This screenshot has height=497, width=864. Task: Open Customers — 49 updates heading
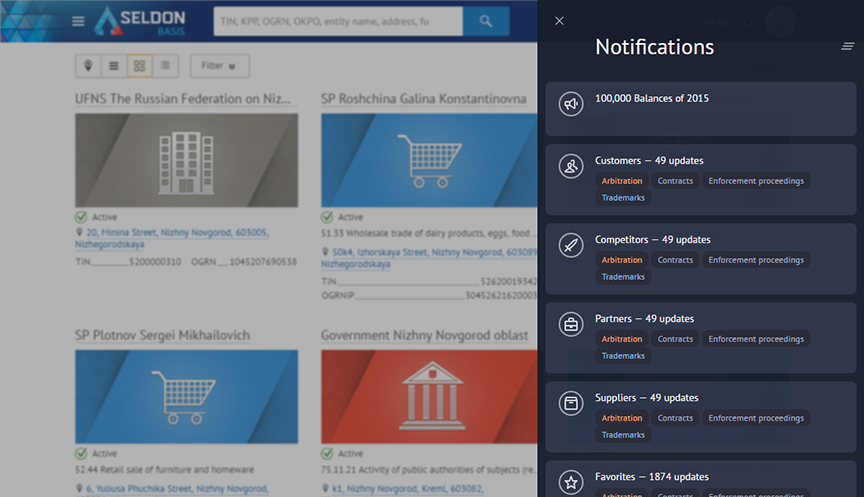pyautogui.click(x=649, y=160)
